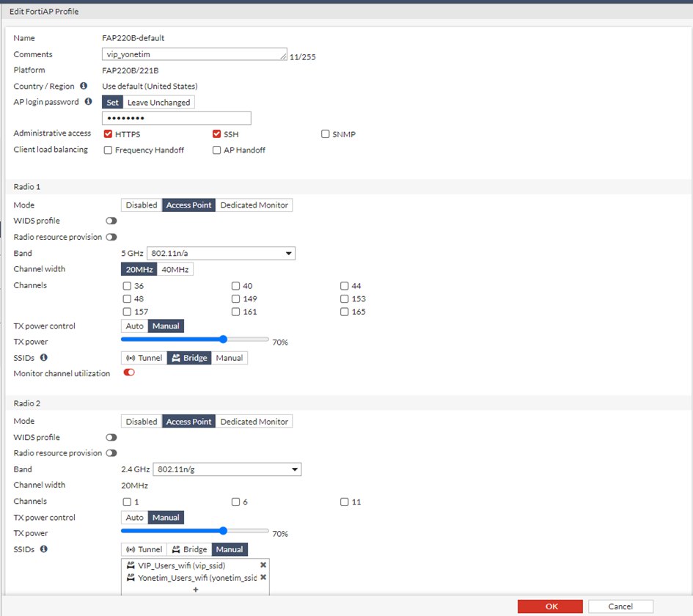Remove the Yonetim_Users_wifi SSID entry
693x616 pixels.
coord(263,577)
